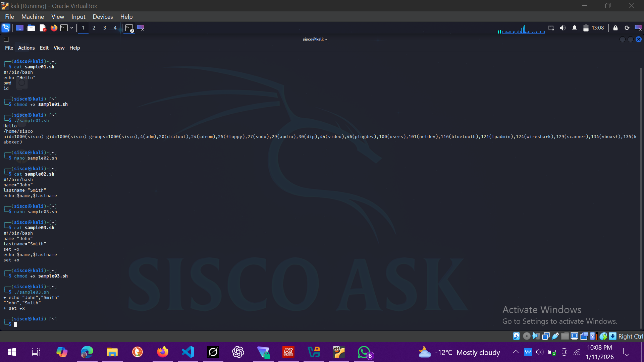Launch the text editor panel icon
The width and height of the screenshot is (644, 362).
(x=43, y=28)
